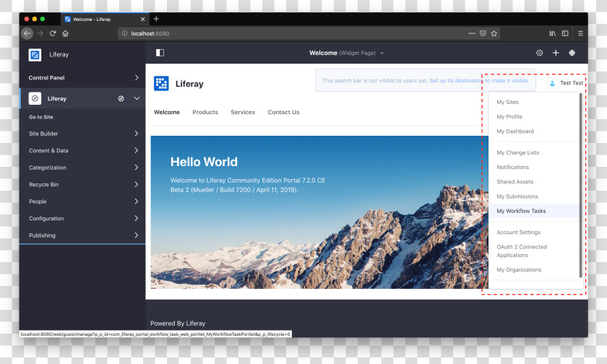Open the Firefox hamburger menu
607x364 pixels.
pos(580,33)
